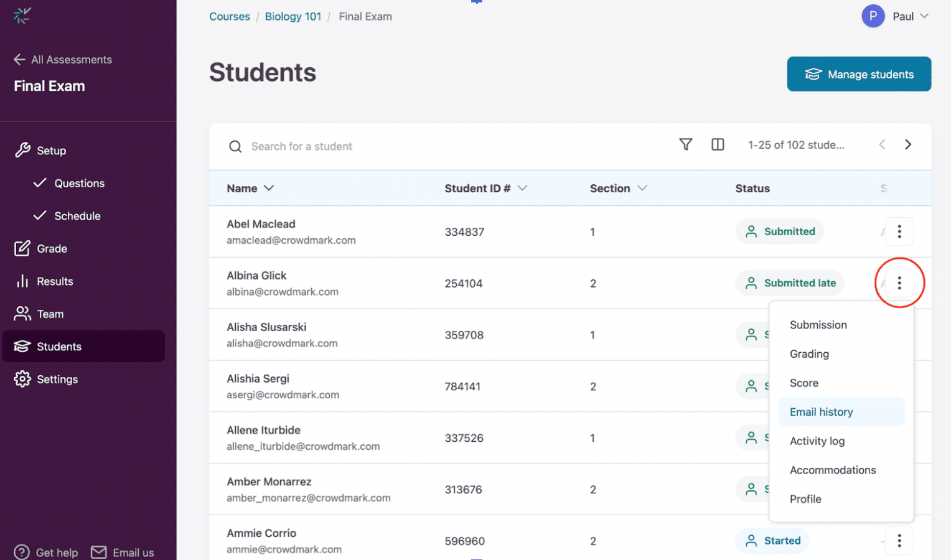
Task: Open Activity log for Albina Glick
Action: (x=817, y=441)
